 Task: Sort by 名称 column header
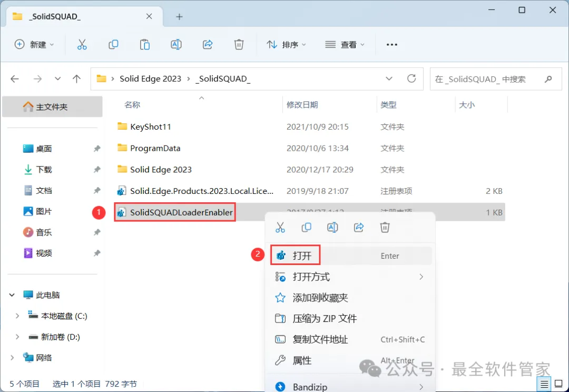[x=132, y=105]
